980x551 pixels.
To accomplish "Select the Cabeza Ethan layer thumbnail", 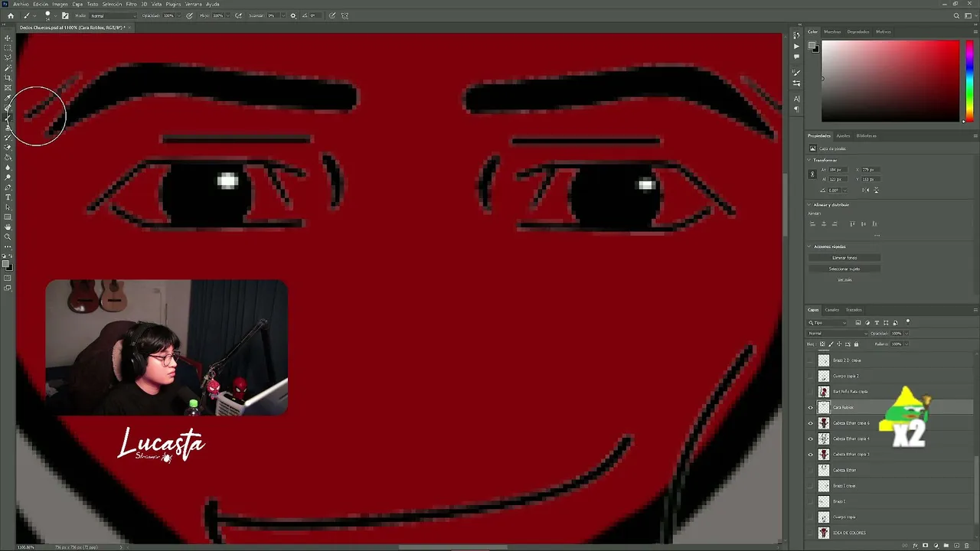I will tap(824, 470).
